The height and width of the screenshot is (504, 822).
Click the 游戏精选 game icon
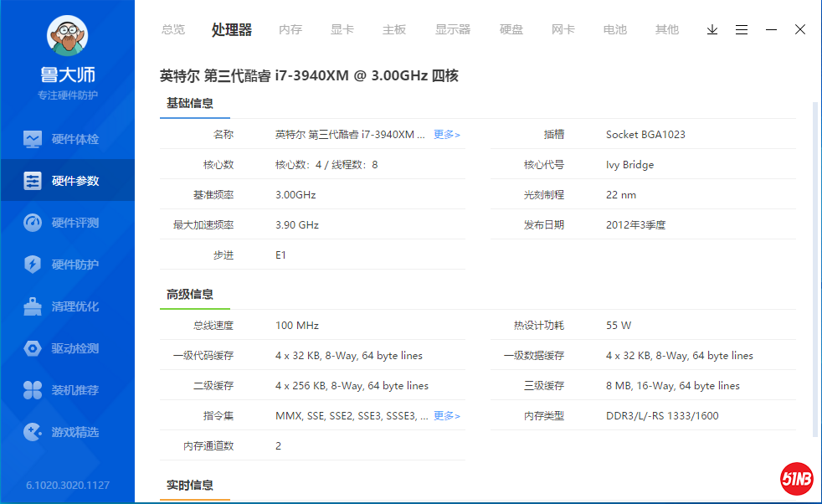tap(33, 432)
